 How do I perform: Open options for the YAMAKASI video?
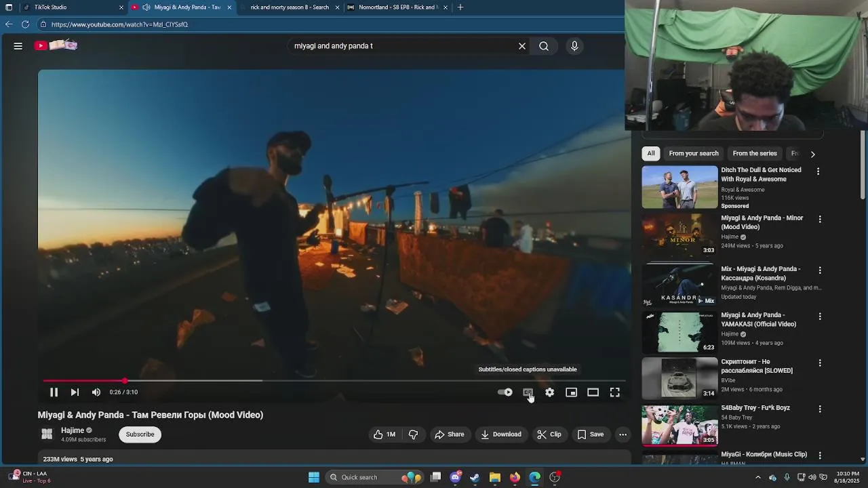(820, 317)
